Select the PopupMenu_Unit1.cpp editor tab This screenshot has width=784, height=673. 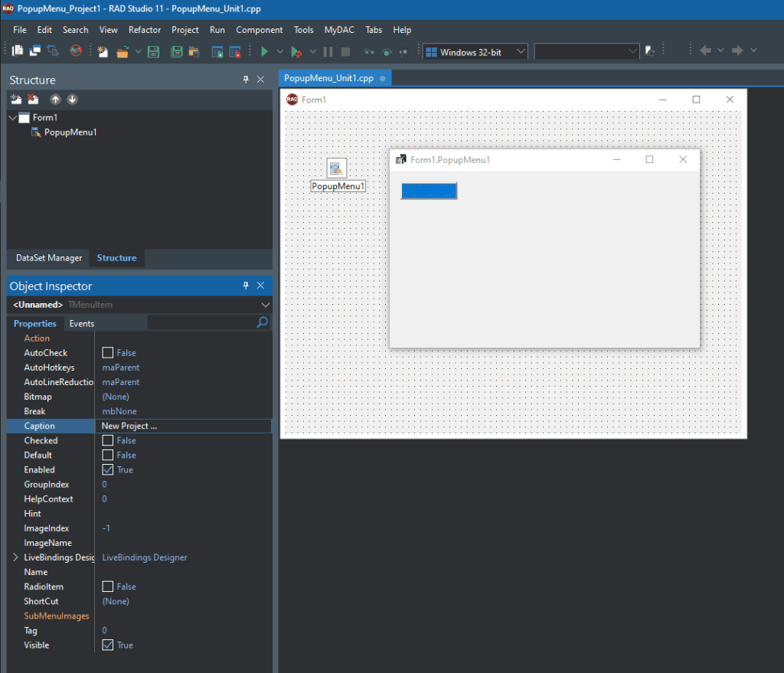[x=335, y=79]
